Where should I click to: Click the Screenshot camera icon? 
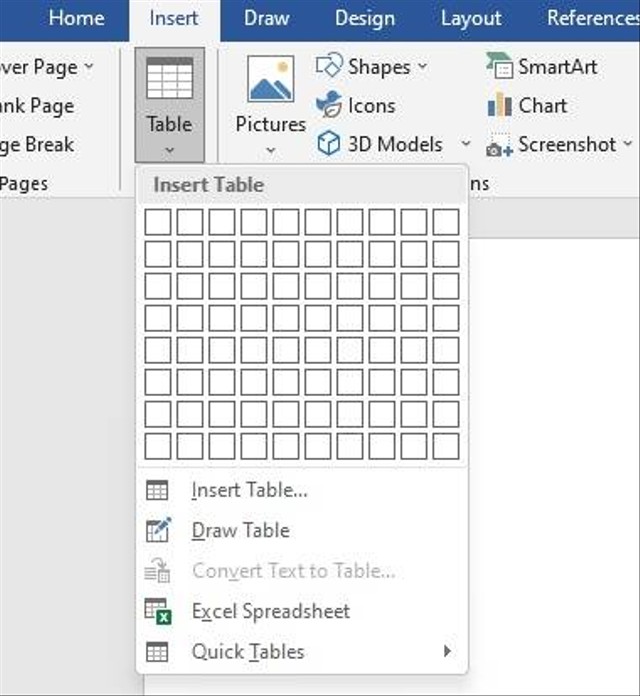click(499, 146)
